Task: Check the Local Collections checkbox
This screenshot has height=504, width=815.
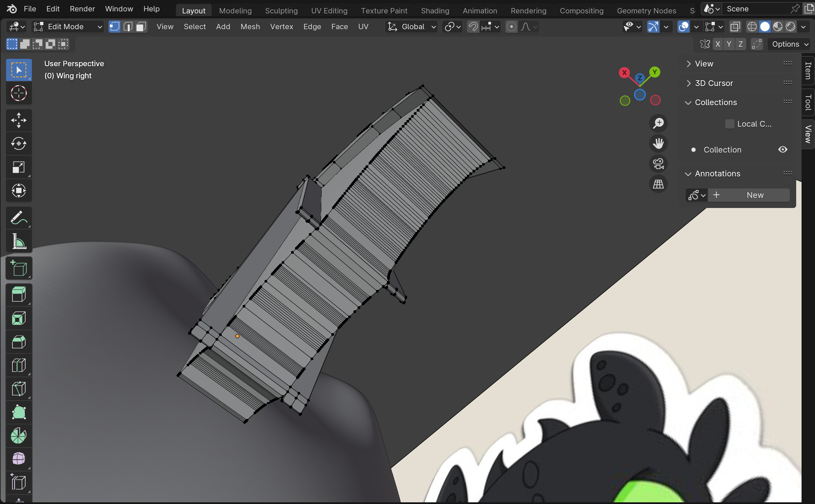Action: click(x=729, y=124)
